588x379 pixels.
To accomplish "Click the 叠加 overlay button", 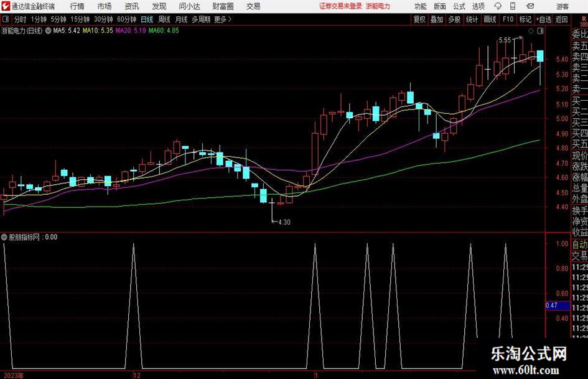I will [437, 19].
